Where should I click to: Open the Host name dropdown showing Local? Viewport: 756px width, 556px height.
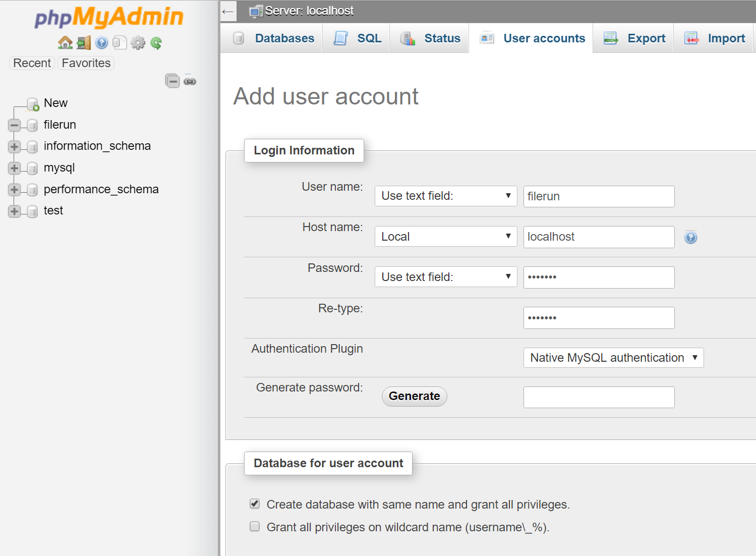coord(445,236)
